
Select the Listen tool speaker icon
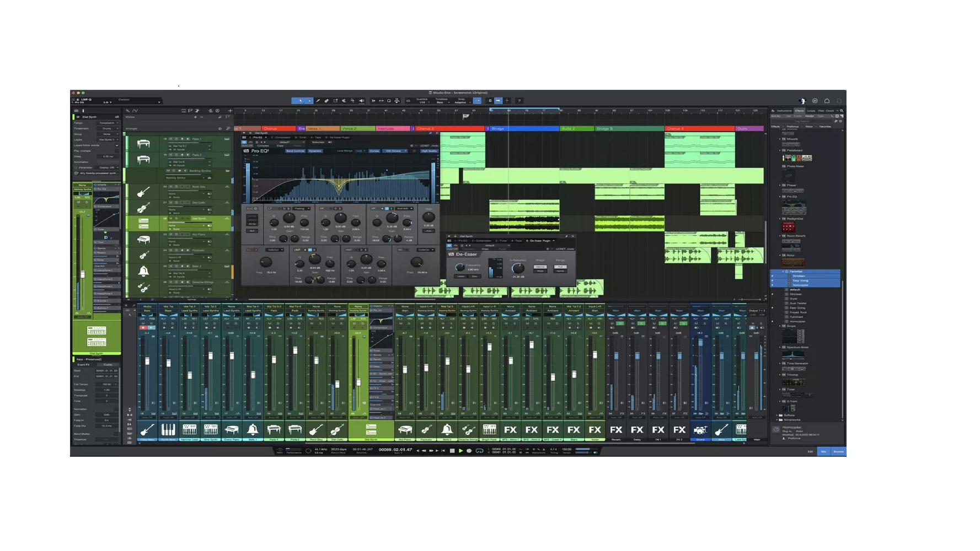coord(362,101)
